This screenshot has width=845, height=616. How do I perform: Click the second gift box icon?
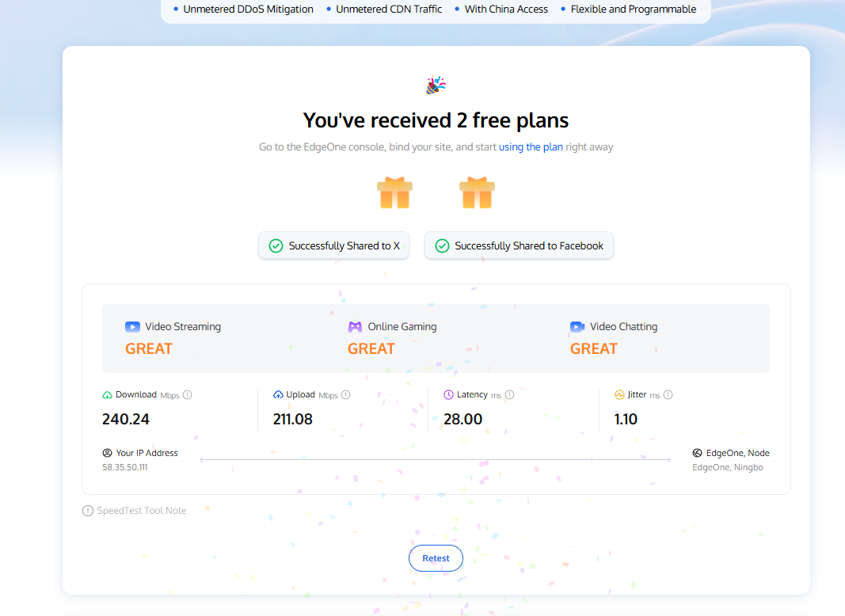477,192
